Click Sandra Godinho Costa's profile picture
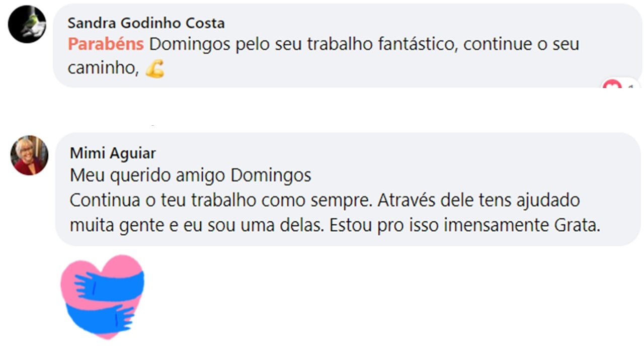The width and height of the screenshot is (644, 362). (27, 24)
